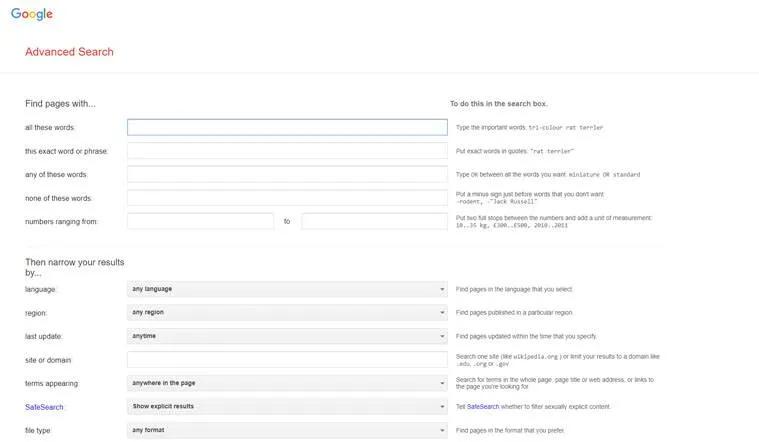Open the "Show explicit results" SafeSearch dropdown
The image size is (759, 442).
tap(287, 407)
